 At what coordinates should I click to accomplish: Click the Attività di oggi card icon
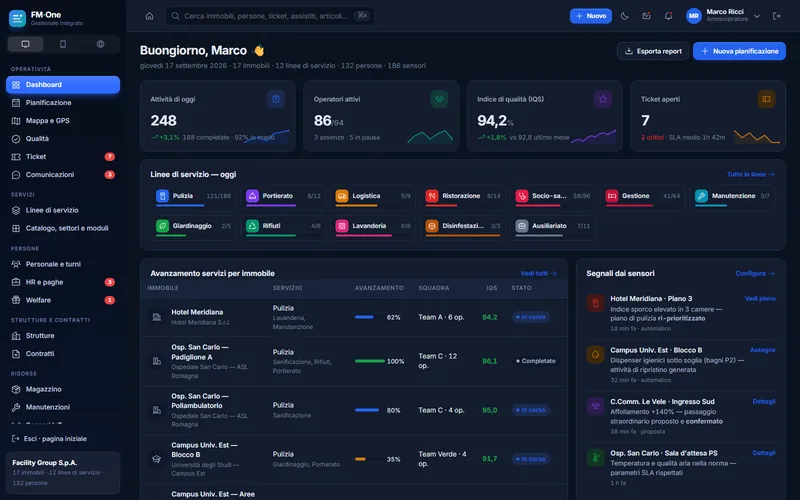pos(276,99)
